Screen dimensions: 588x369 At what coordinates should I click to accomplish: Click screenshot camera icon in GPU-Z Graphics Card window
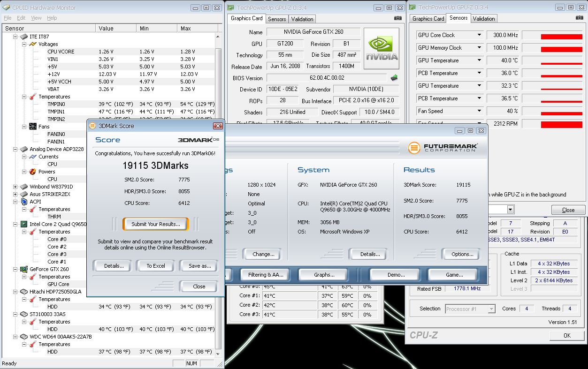click(398, 18)
